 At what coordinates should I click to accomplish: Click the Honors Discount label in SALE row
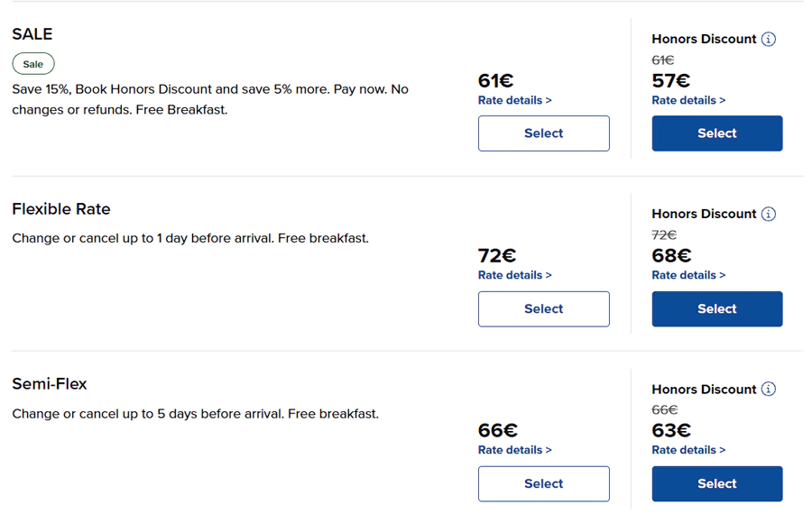coord(704,39)
